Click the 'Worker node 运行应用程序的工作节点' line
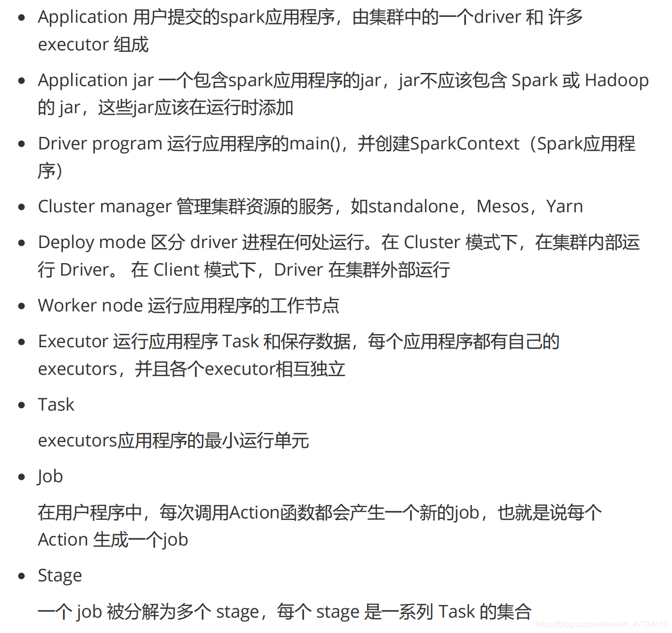 click(x=189, y=306)
